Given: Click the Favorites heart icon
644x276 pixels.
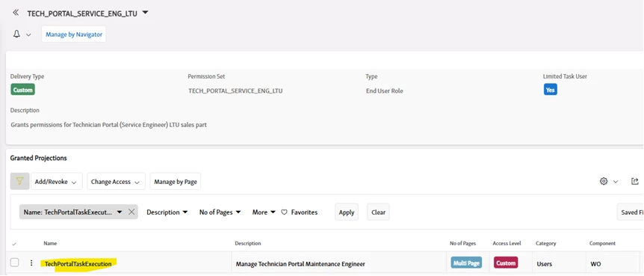Looking at the screenshot, I should 284,212.
